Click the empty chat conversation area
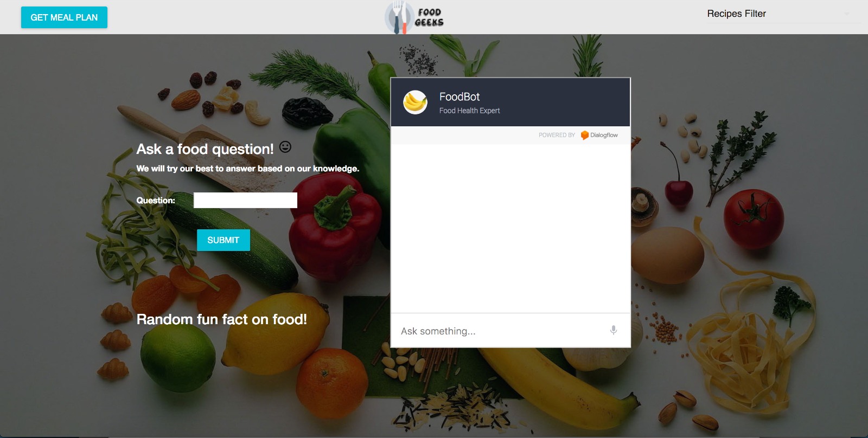Screen dimensions: 868x438 coord(510,228)
